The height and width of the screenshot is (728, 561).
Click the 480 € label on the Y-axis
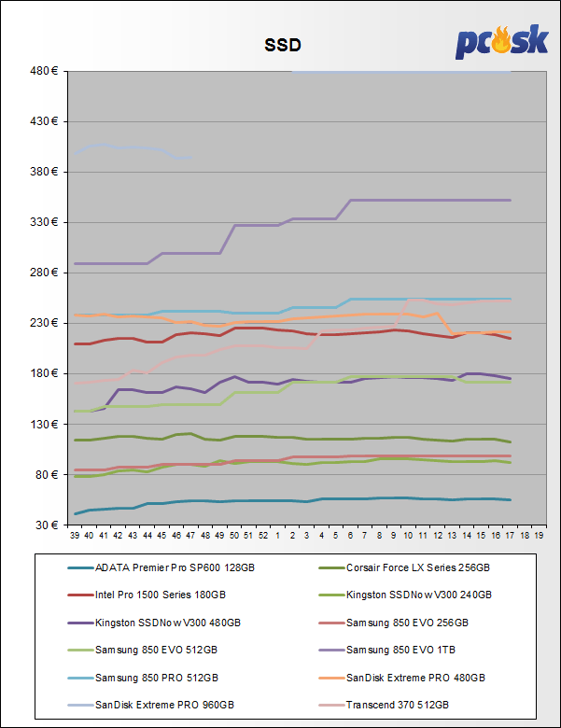(45, 71)
